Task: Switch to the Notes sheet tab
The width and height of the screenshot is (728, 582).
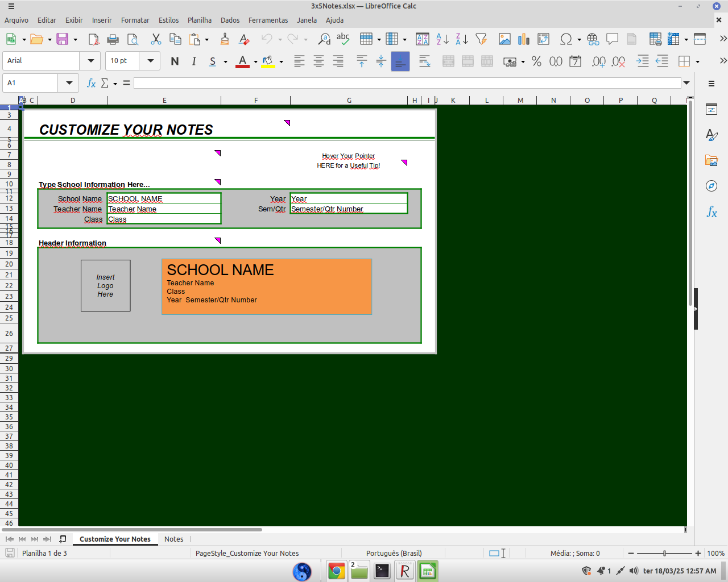Action: pyautogui.click(x=173, y=539)
